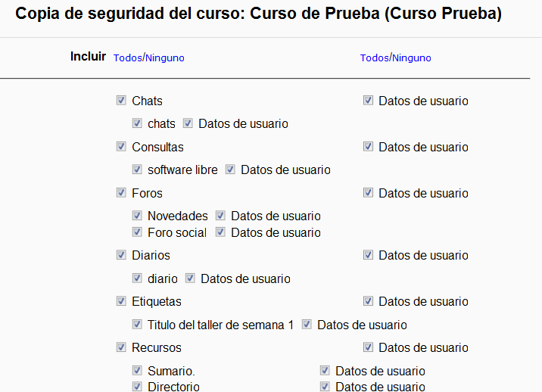The width and height of the screenshot is (542, 392).
Task: Click the left 'Ninguno' link next to Incluir
Action: click(164, 58)
